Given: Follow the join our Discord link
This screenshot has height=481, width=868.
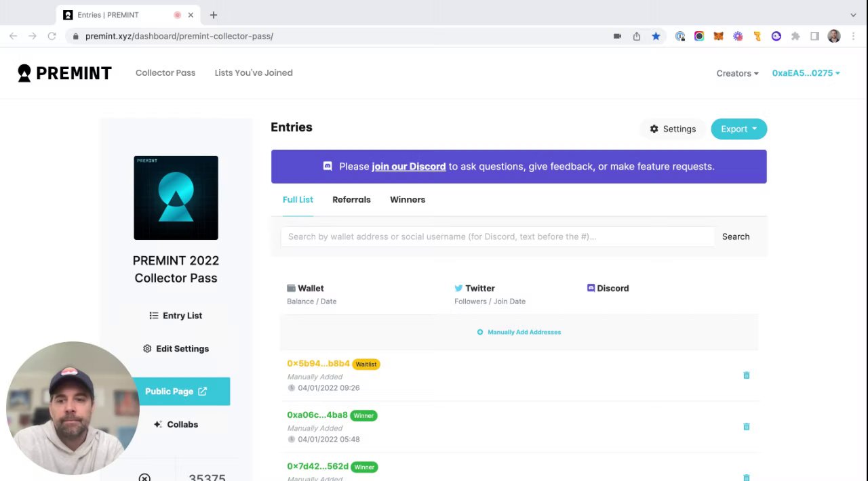Looking at the screenshot, I should (408, 166).
